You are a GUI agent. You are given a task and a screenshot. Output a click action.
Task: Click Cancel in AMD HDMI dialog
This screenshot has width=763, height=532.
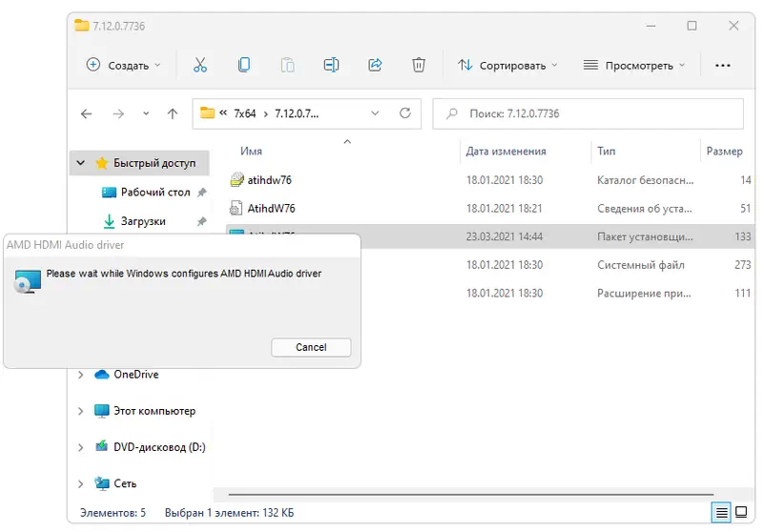pos(311,347)
